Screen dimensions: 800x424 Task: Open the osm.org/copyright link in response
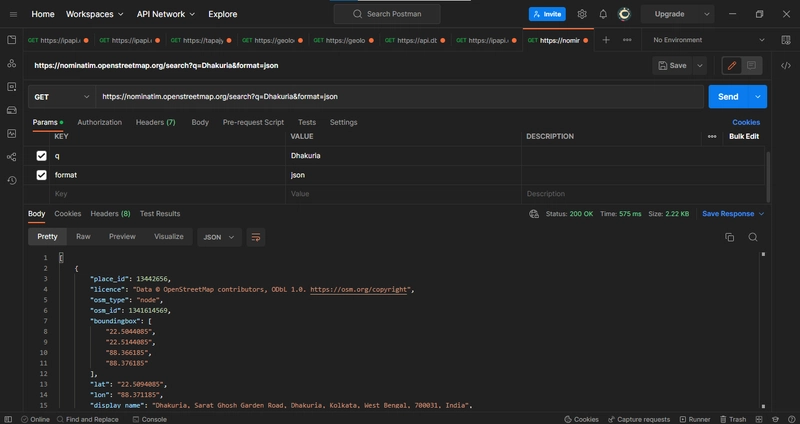coord(359,290)
